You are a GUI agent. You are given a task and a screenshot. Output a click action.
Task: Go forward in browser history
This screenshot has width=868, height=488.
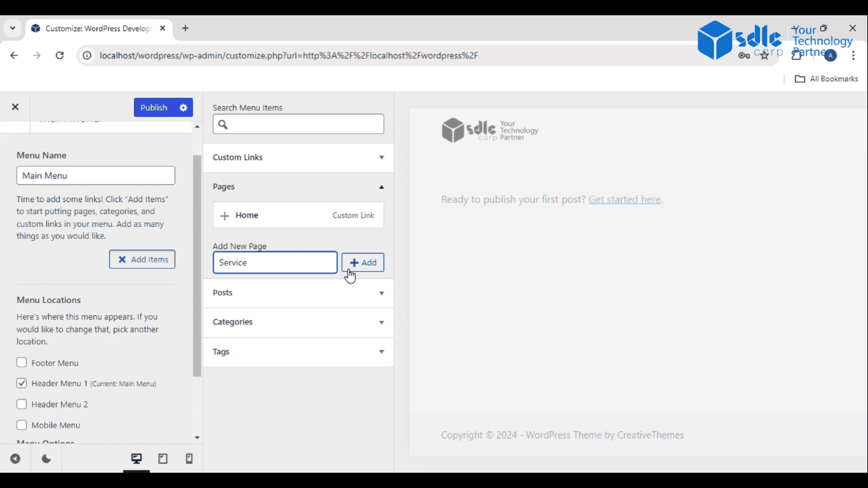(x=37, y=55)
